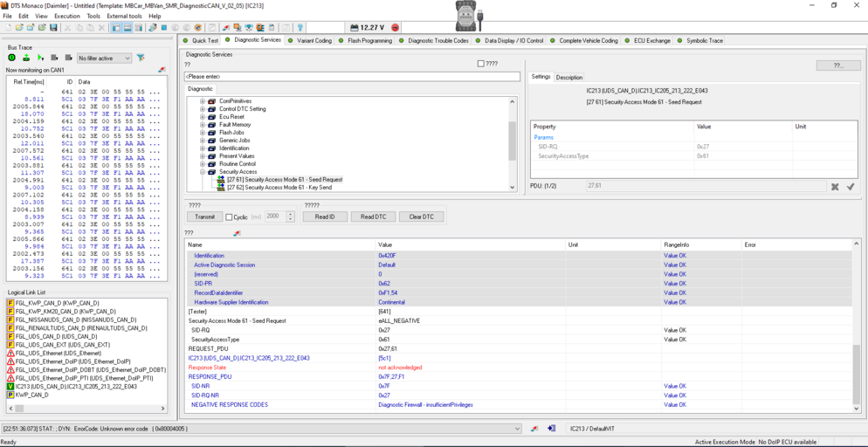The height and width of the screenshot is (447, 868).
Task: Click the red stop icon beside voltage
Action: [396, 27]
